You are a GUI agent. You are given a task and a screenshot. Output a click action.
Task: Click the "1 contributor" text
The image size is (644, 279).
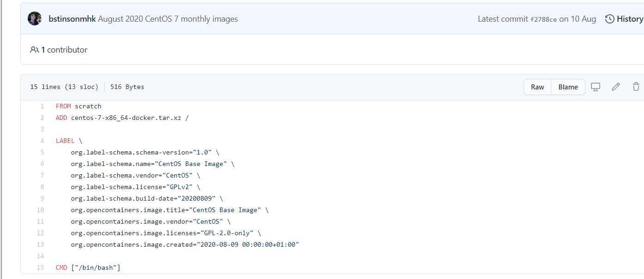pos(64,50)
